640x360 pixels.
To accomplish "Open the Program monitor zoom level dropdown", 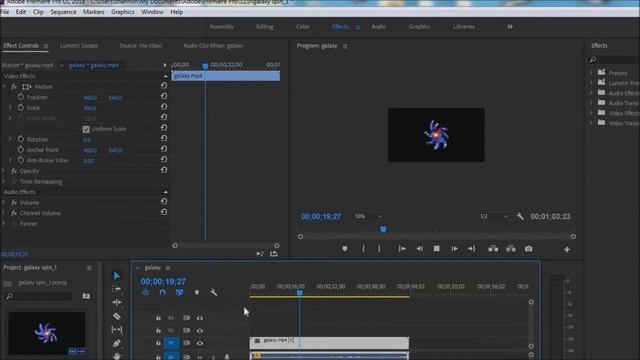I will (x=368, y=216).
